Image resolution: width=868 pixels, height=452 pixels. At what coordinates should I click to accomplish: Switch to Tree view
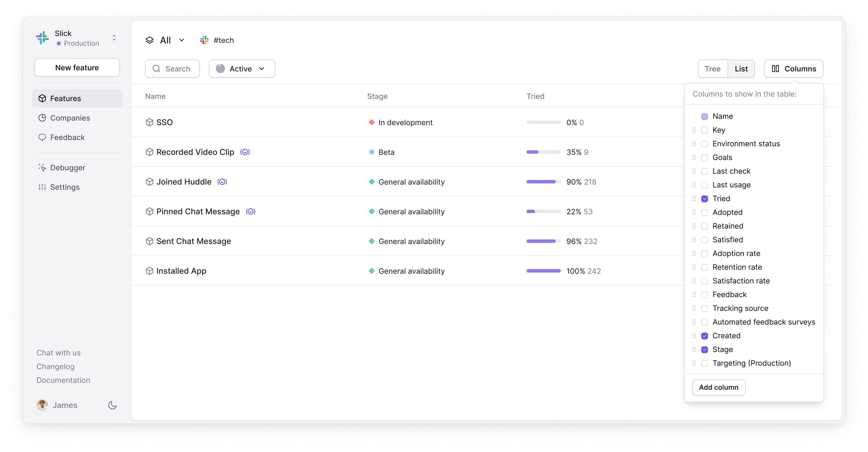(x=713, y=69)
